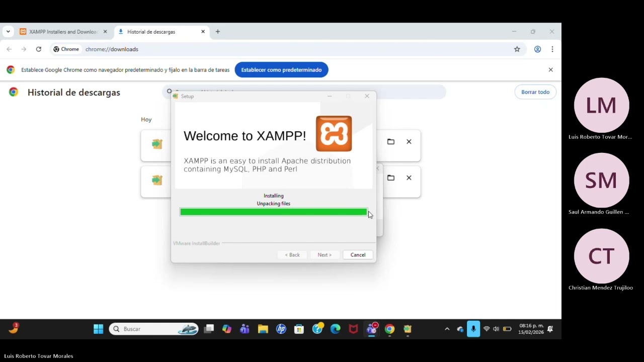The height and width of the screenshot is (362, 644).
Task: Open the widgets icon showing badge 3
Action: [x=14, y=328]
